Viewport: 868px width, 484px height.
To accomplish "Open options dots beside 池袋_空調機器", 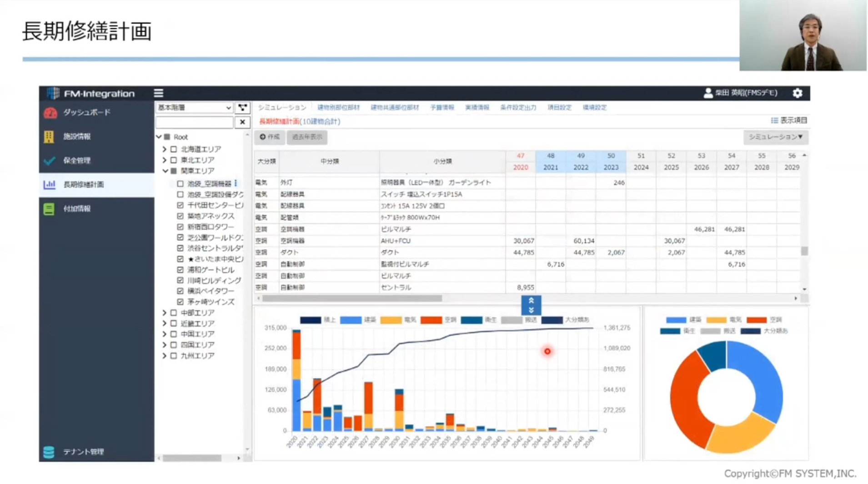I will (236, 184).
